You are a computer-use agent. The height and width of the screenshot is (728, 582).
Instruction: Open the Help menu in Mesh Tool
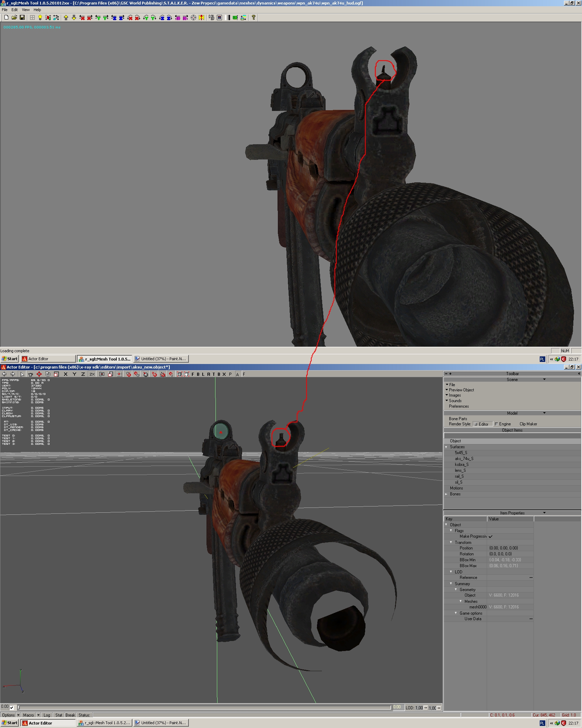point(37,10)
